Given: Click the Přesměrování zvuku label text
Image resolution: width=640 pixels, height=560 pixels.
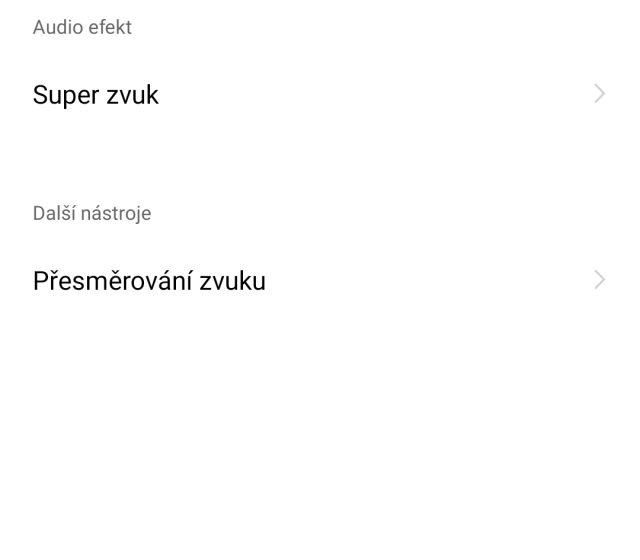Looking at the screenshot, I should coord(149,281).
